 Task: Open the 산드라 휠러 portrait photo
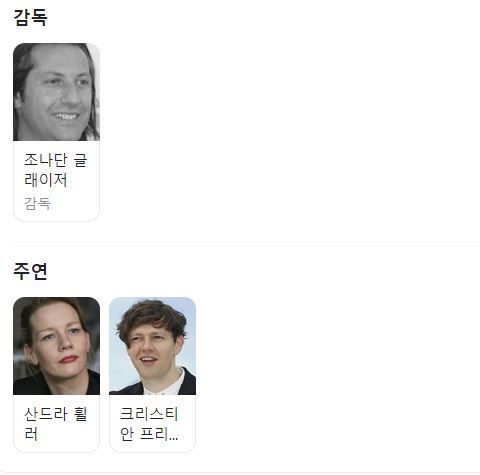point(56,346)
